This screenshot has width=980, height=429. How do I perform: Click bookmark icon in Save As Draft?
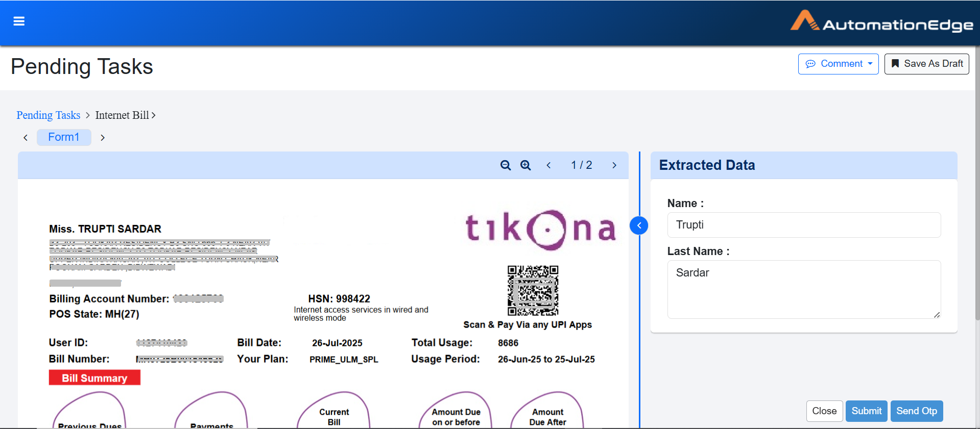coord(895,64)
